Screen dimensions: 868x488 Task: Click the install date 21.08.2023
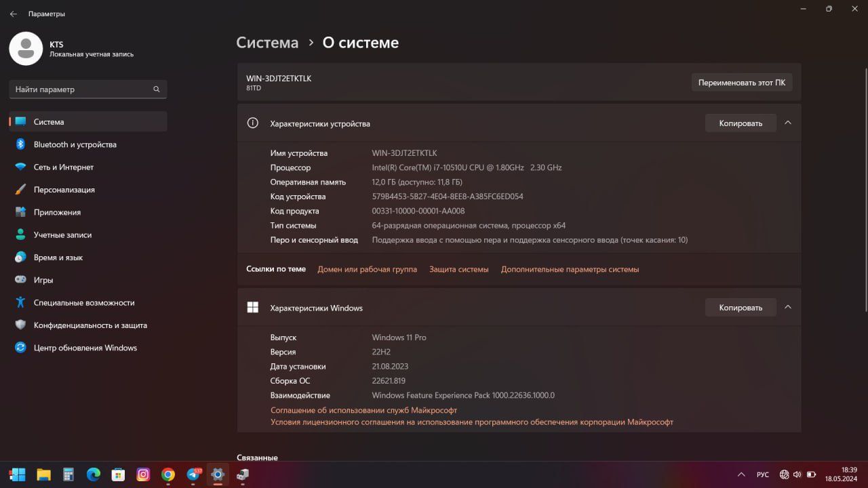(391, 367)
